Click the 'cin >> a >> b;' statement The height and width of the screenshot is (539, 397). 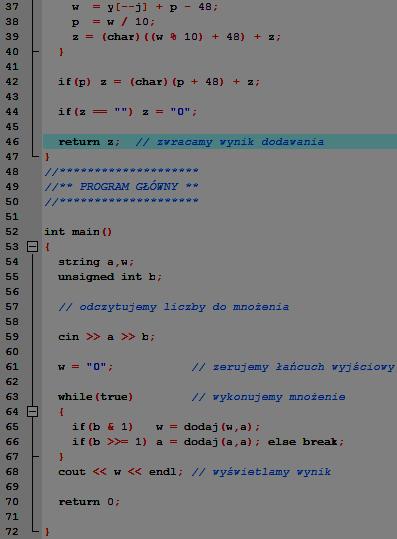[107, 337]
